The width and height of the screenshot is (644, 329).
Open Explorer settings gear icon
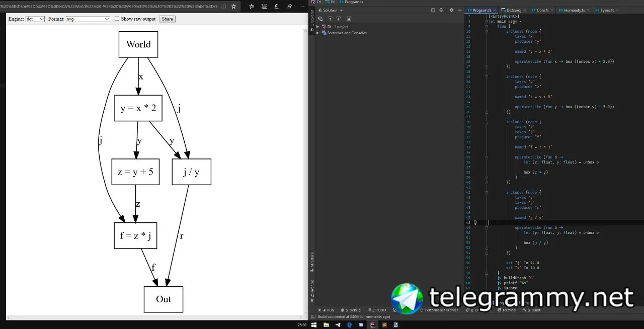point(451,10)
